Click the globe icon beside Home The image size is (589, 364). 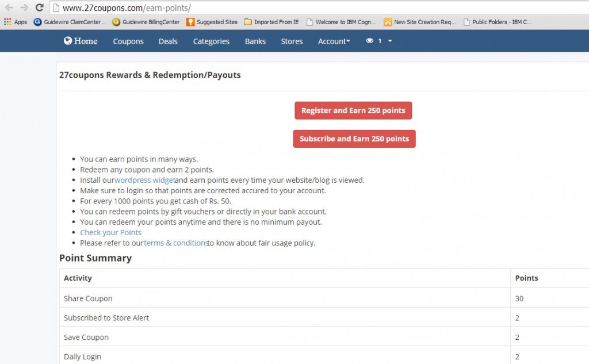coord(68,41)
